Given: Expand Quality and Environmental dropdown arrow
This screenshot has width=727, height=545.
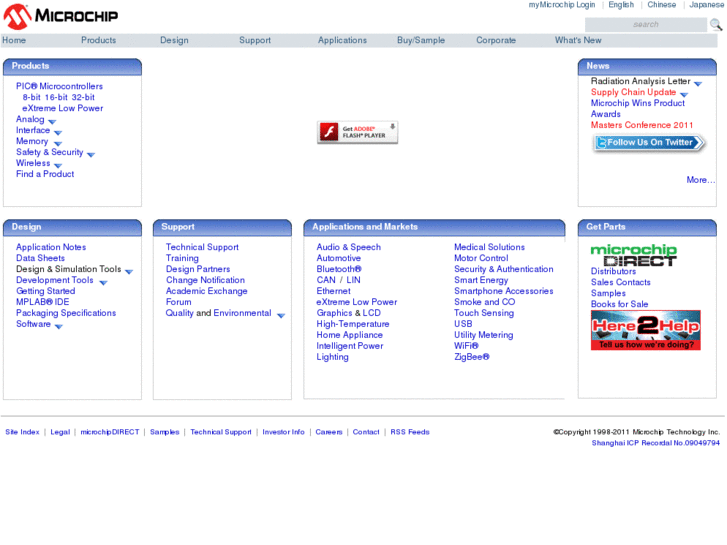Looking at the screenshot, I should (x=281, y=315).
